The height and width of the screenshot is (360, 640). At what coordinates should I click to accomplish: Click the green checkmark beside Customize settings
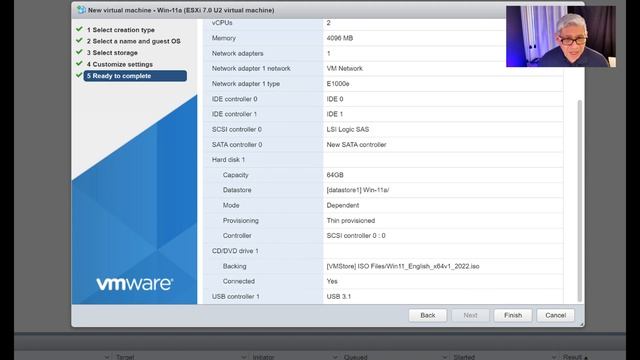click(x=79, y=64)
